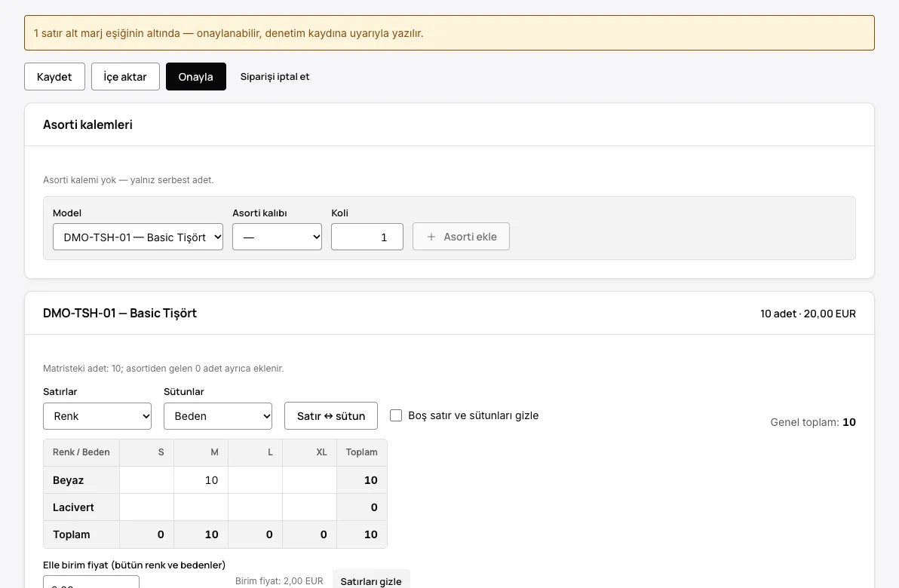
Task: Click the Satırları gizle button
Action: (x=371, y=580)
